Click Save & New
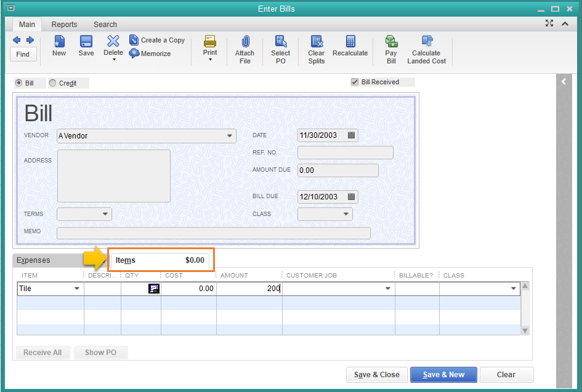This screenshot has width=582, height=392. 443,375
